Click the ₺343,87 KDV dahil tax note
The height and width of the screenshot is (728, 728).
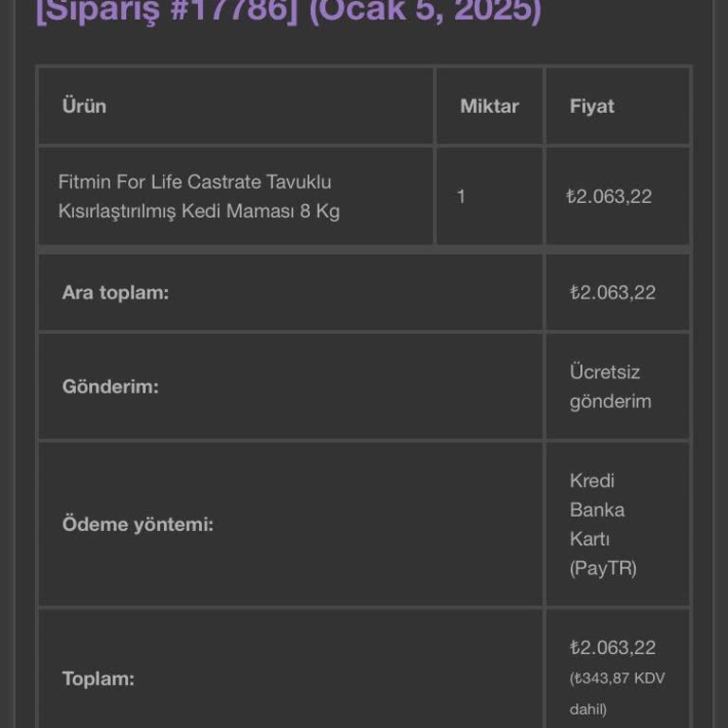tap(617, 693)
